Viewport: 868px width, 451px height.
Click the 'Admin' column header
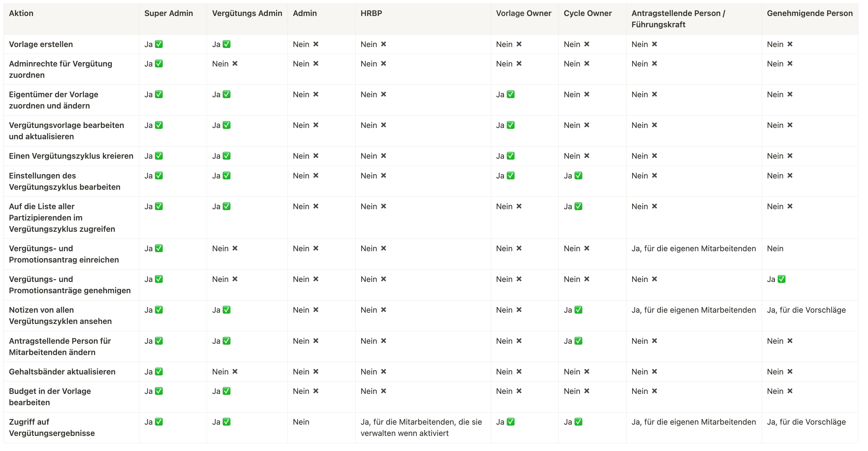click(x=304, y=13)
